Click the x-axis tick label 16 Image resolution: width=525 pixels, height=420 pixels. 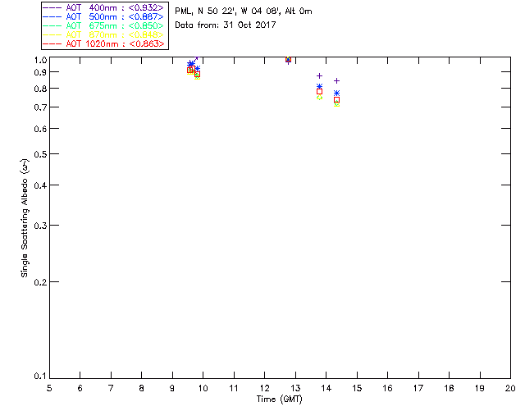click(x=388, y=388)
